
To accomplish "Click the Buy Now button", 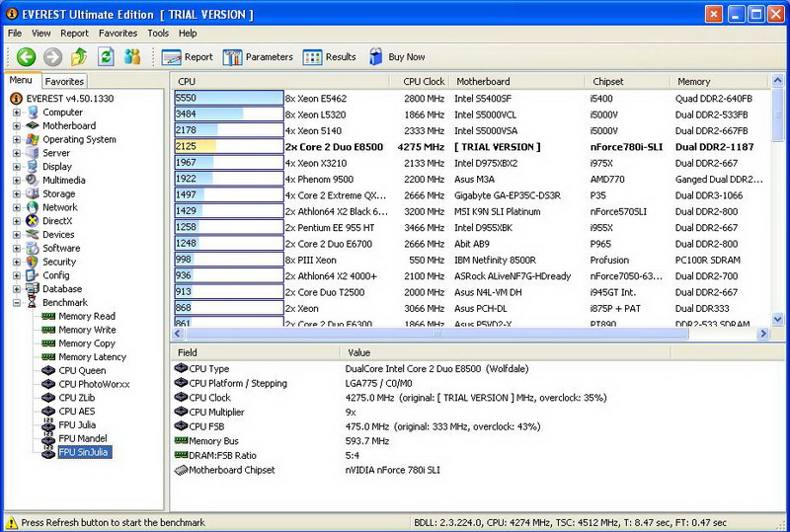I will pos(397,57).
